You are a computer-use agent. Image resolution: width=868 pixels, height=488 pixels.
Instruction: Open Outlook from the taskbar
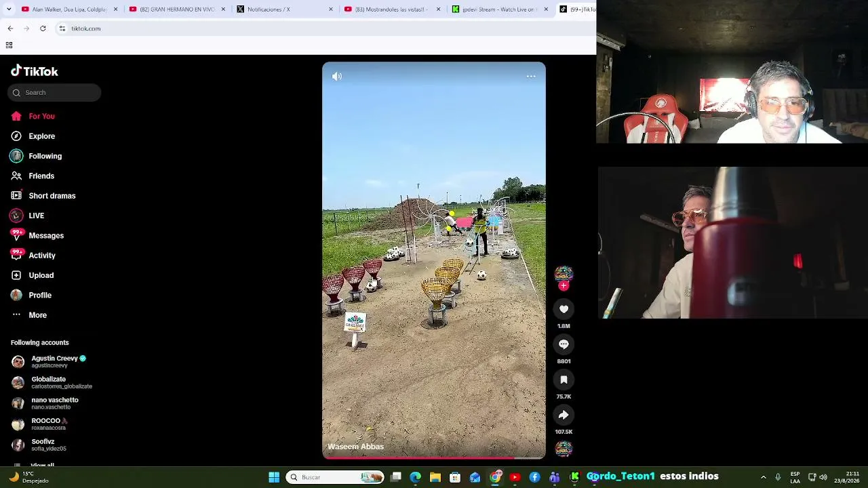point(475,477)
